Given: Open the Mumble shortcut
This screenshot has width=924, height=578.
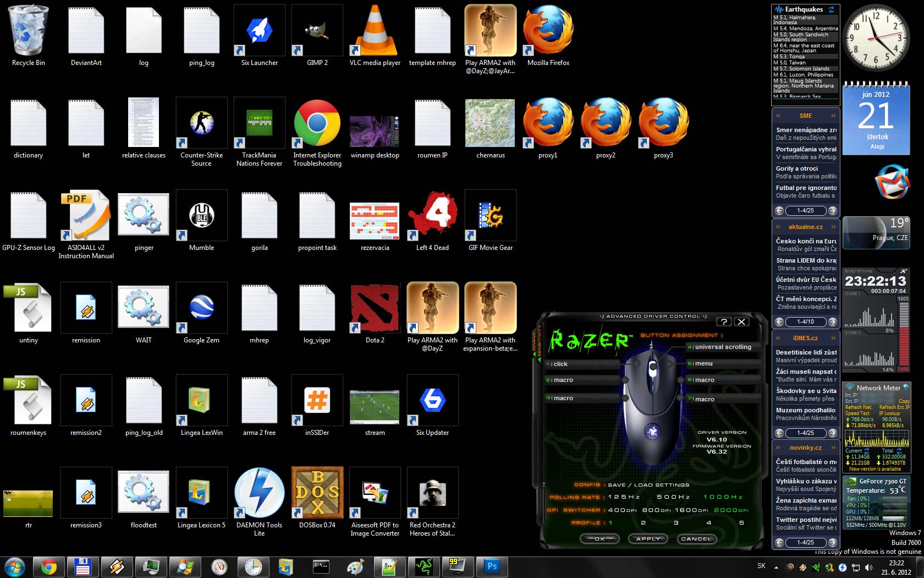Looking at the screenshot, I should [201, 220].
